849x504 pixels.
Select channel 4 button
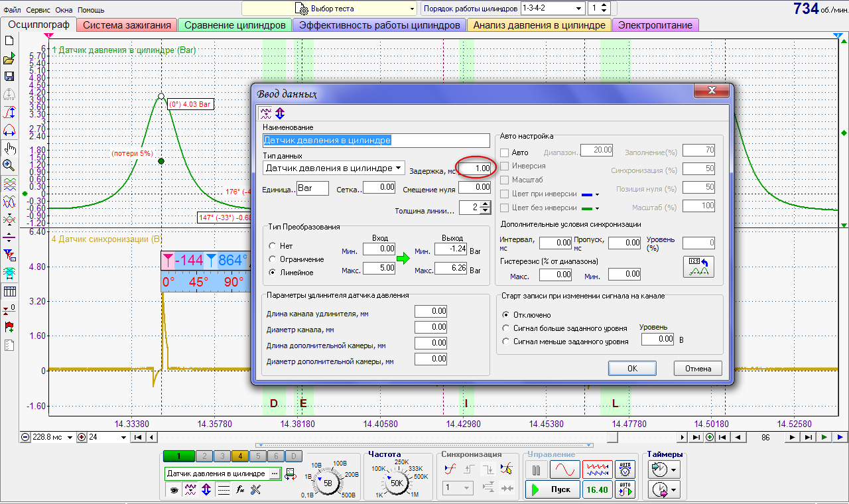pos(239,456)
